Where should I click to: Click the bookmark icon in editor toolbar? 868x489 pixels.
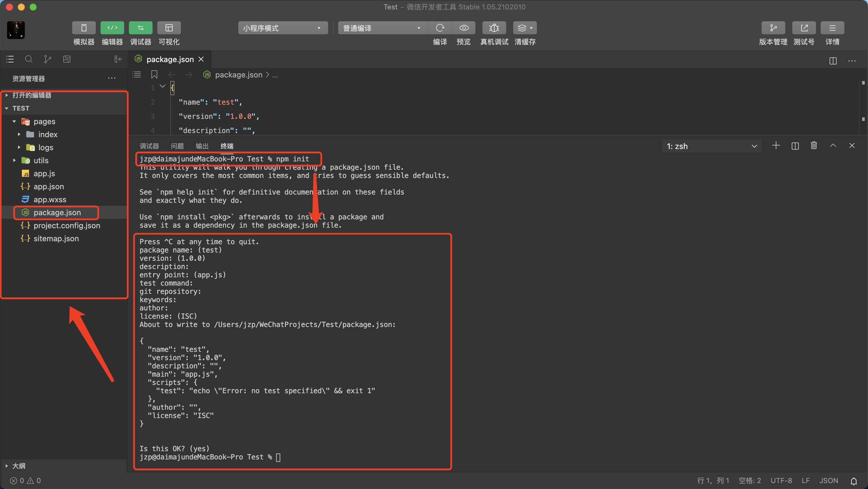[154, 75]
